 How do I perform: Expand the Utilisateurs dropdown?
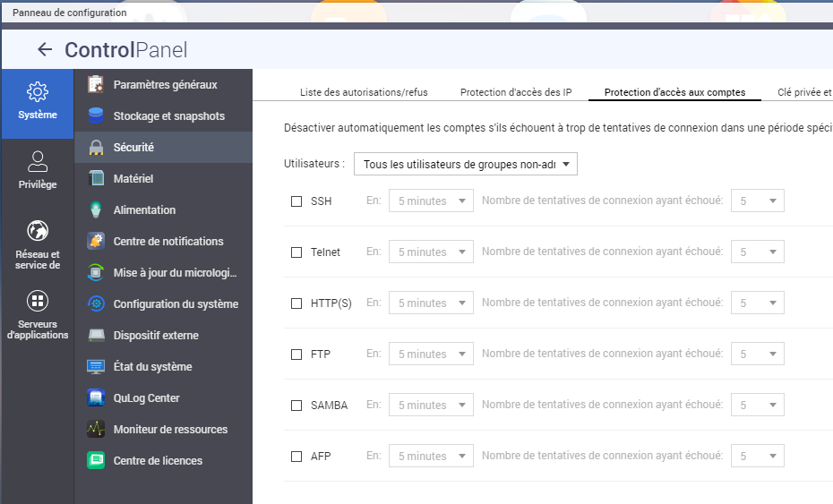pyautogui.click(x=466, y=164)
